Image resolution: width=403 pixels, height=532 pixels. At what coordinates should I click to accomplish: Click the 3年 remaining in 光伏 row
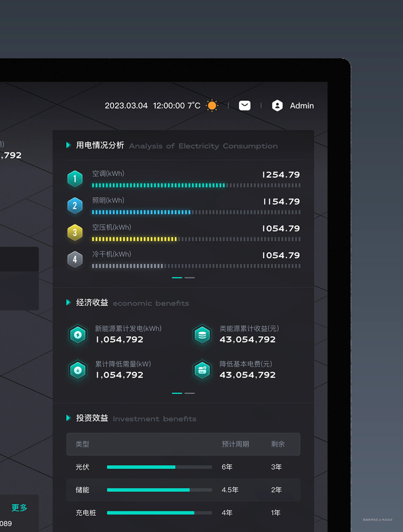tap(276, 467)
